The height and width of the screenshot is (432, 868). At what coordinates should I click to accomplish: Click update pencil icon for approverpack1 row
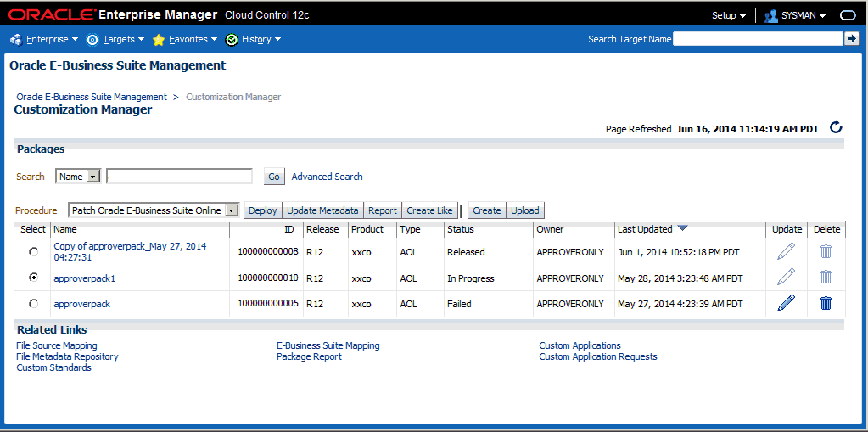(786, 277)
